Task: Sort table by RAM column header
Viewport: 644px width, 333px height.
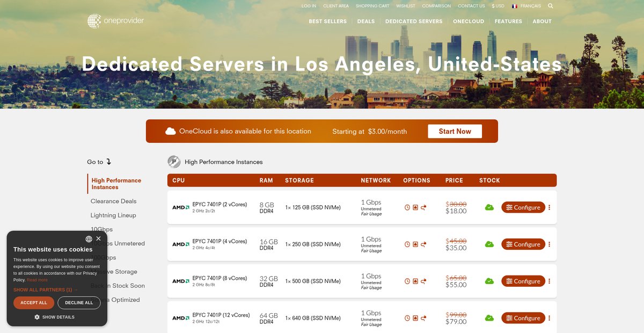Action: click(x=266, y=180)
